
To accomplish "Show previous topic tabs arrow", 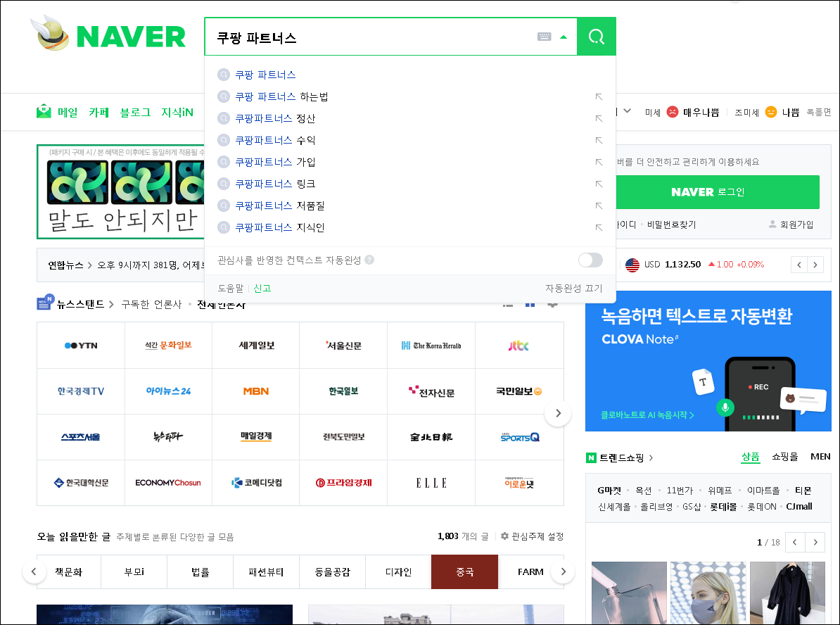I will tap(34, 572).
